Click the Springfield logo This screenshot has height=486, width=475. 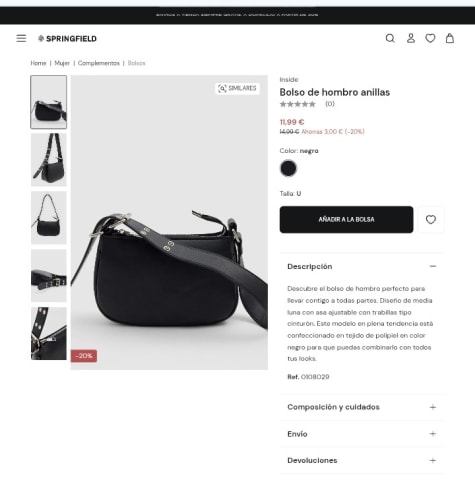click(x=67, y=39)
